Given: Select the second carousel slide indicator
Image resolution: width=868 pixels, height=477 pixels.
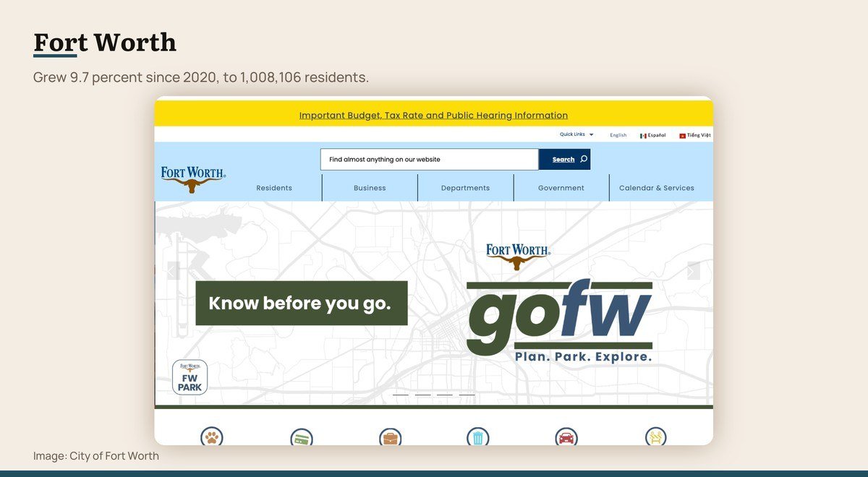Looking at the screenshot, I should pyautogui.click(x=422, y=395).
